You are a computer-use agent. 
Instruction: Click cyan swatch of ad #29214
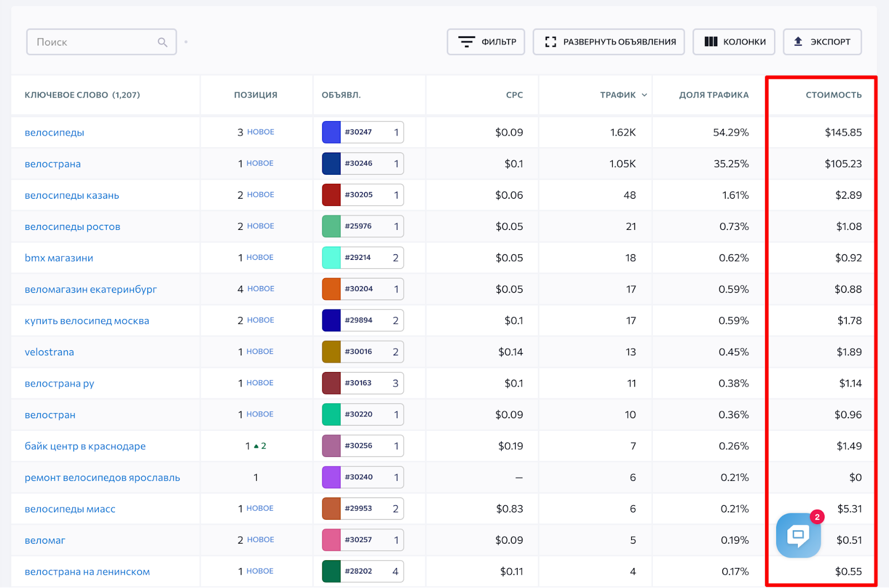[331, 258]
